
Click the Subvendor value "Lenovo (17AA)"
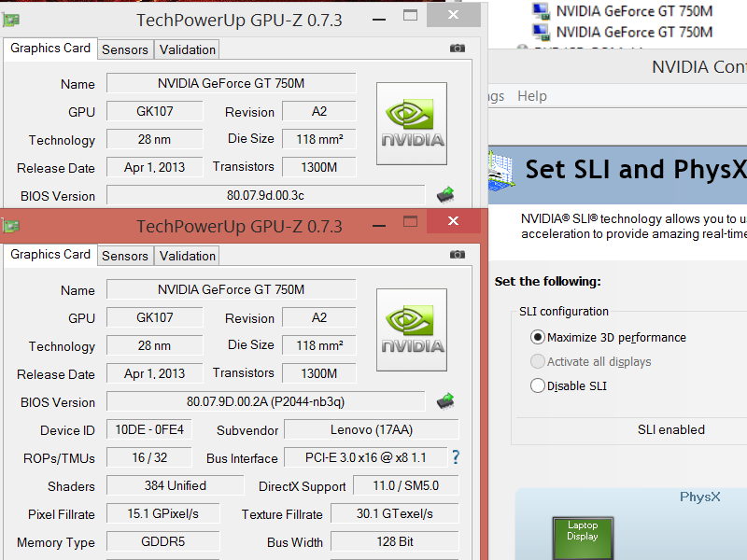click(372, 429)
